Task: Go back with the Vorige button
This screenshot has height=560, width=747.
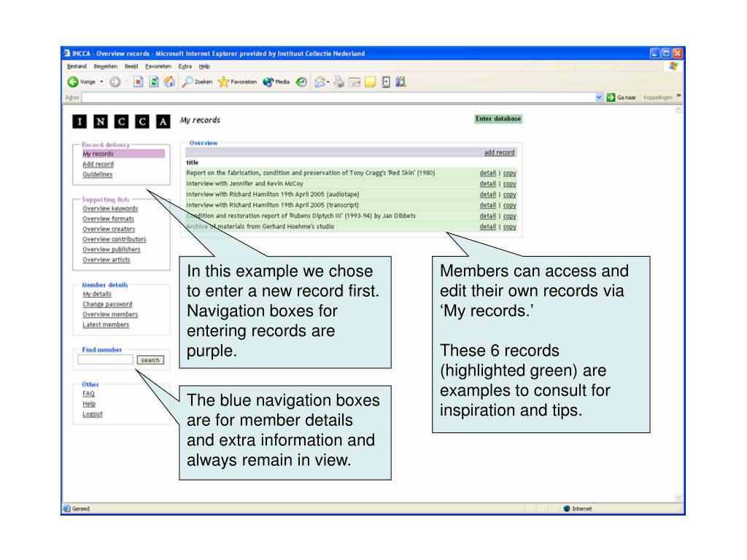Action: tap(82, 82)
